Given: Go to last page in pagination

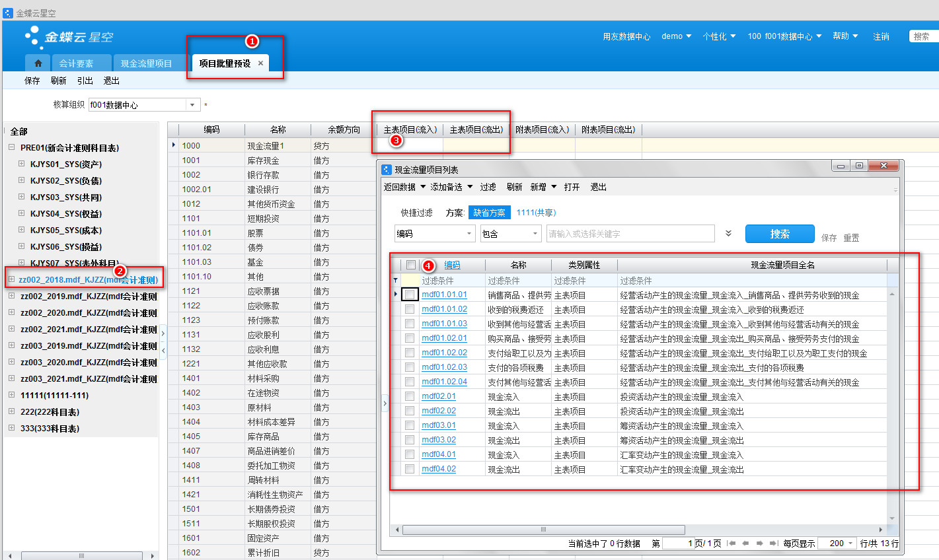Looking at the screenshot, I should coord(773,543).
